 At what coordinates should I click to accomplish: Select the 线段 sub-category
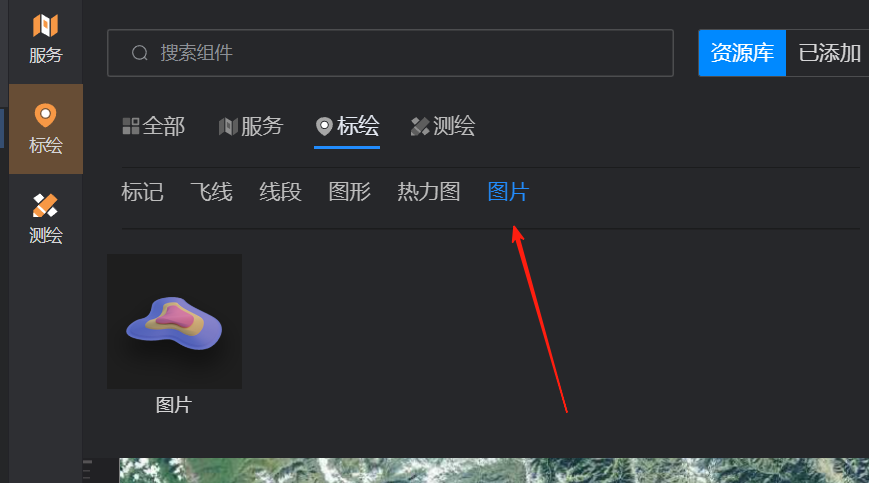pyautogui.click(x=280, y=192)
